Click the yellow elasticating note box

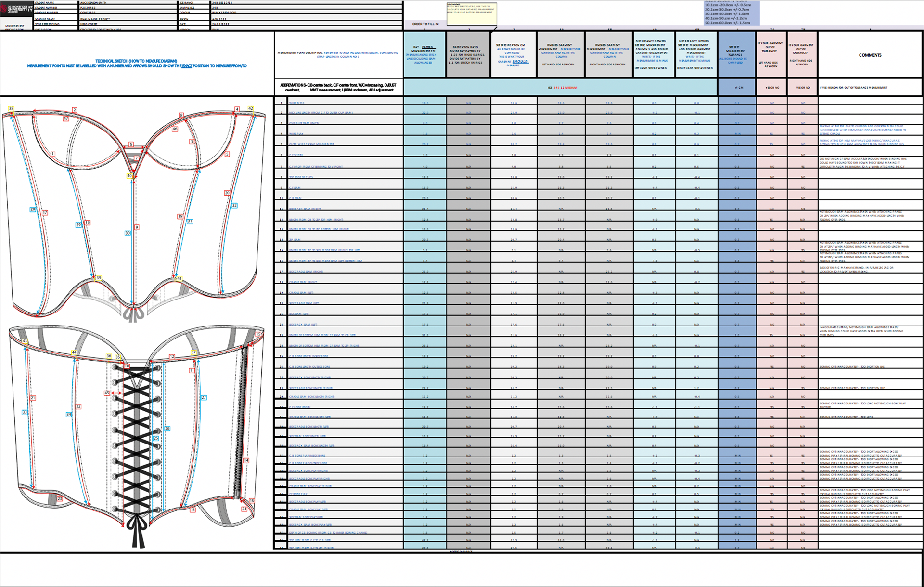point(472,14)
